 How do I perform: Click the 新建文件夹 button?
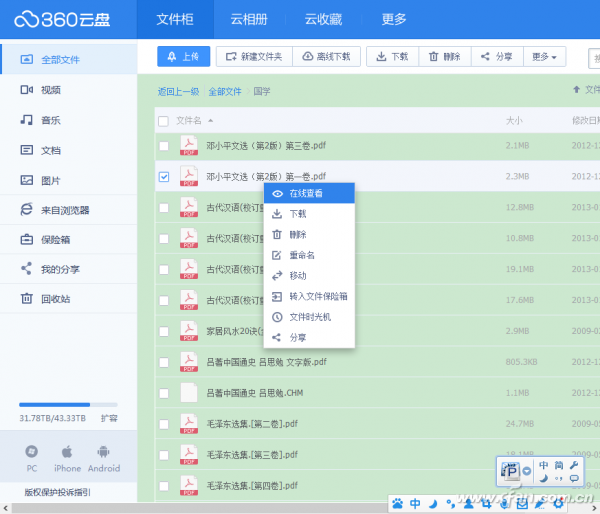pyautogui.click(x=254, y=57)
